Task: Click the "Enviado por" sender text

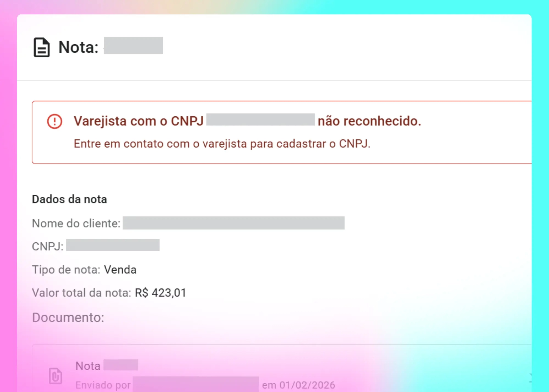Action: pos(103,385)
